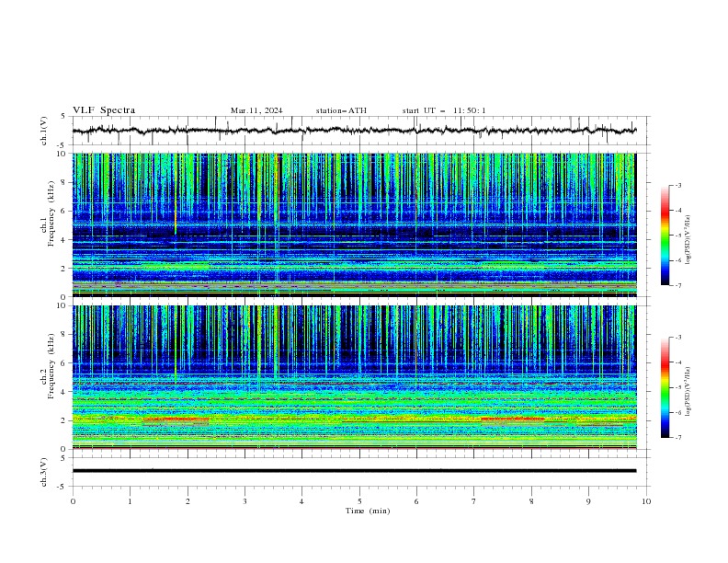Click time axis tick label "2"
This screenshot has width=728, height=563.
tap(188, 501)
